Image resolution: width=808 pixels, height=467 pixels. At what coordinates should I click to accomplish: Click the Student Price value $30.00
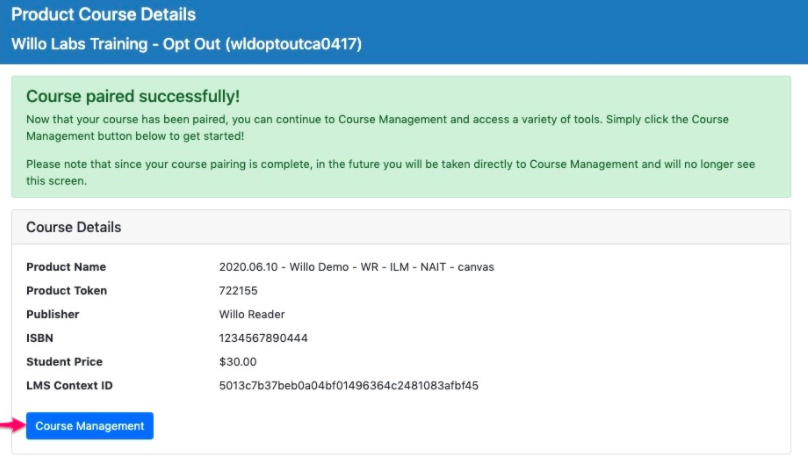point(238,362)
